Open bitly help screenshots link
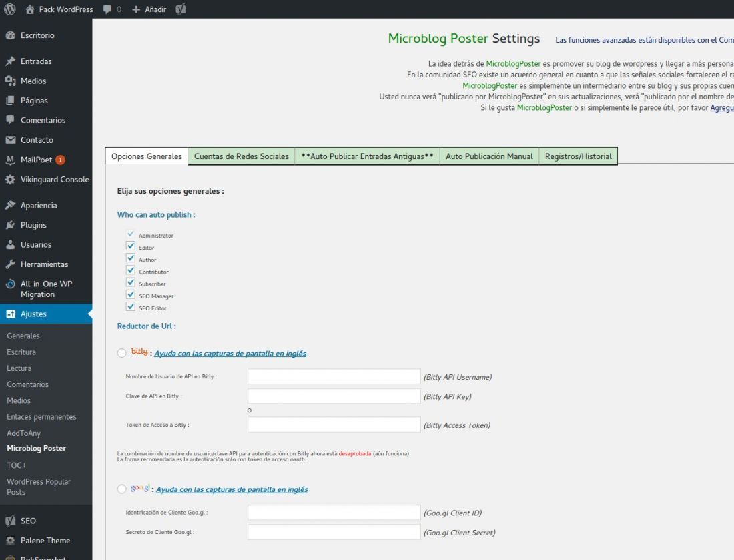The image size is (734, 560). [x=230, y=354]
